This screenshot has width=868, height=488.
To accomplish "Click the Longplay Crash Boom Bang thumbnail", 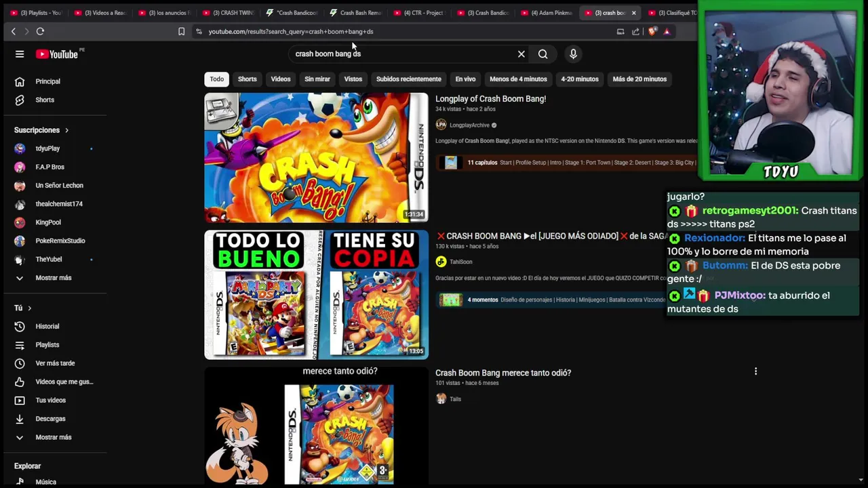I will [x=317, y=157].
